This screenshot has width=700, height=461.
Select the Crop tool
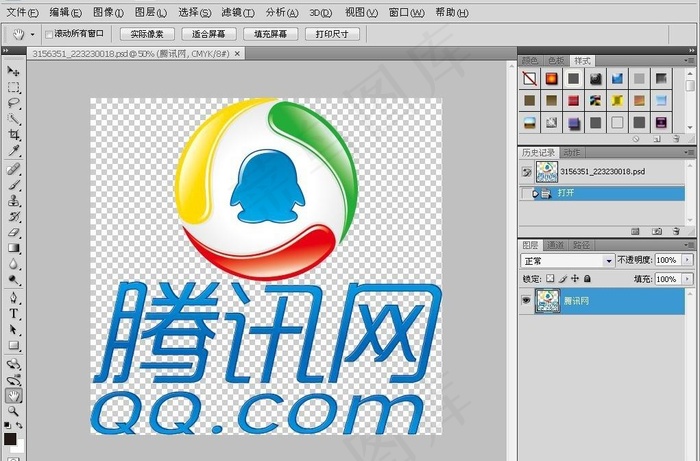coord(13,135)
